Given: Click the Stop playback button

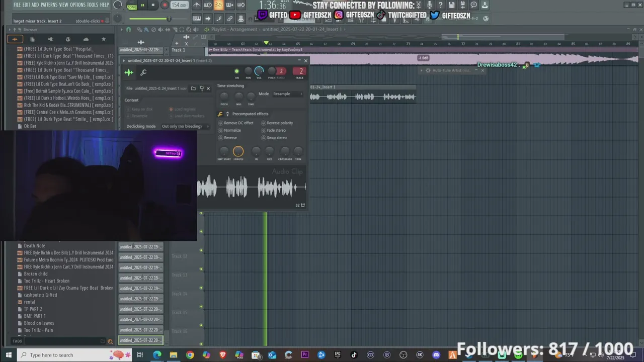Looking at the screenshot, I should (x=153, y=6).
